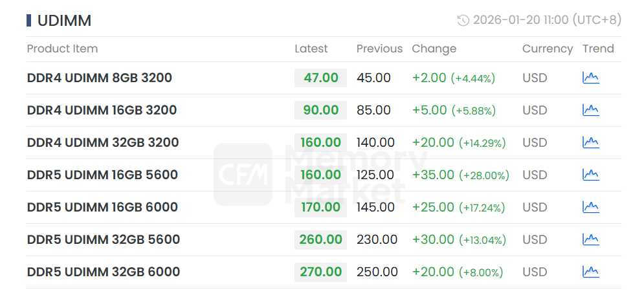Select the DDR5 UDIMM 16GB 5600 item
This screenshot has height=295, width=644.
point(102,175)
